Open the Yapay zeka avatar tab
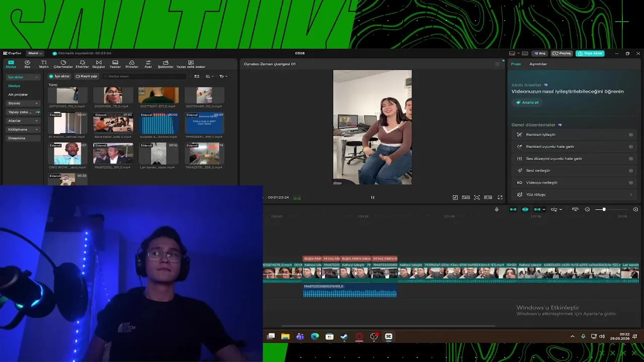Image resolution: width=644 pixels, height=362 pixels. click(191, 64)
